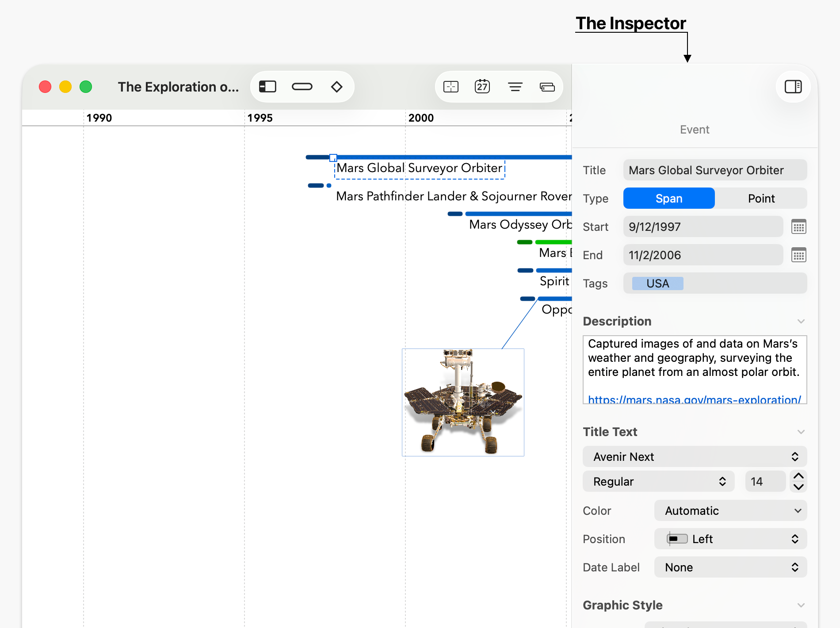Screen dimensions: 840x628
Task: Select Span event type
Action: tap(668, 199)
